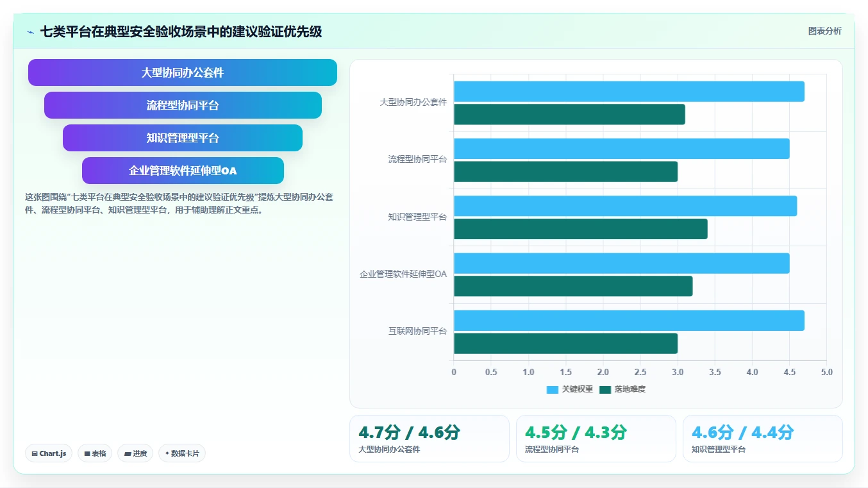Click the lightning icon beside the title
This screenshot has width=868, height=488.
tap(31, 31)
